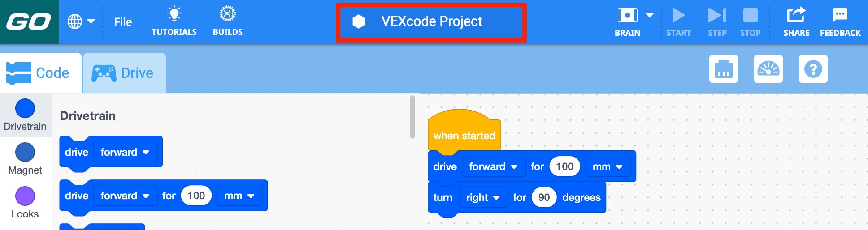The image size is (868, 230).
Task: Open the Monitor gauge icon
Action: pyautogui.click(x=768, y=69)
